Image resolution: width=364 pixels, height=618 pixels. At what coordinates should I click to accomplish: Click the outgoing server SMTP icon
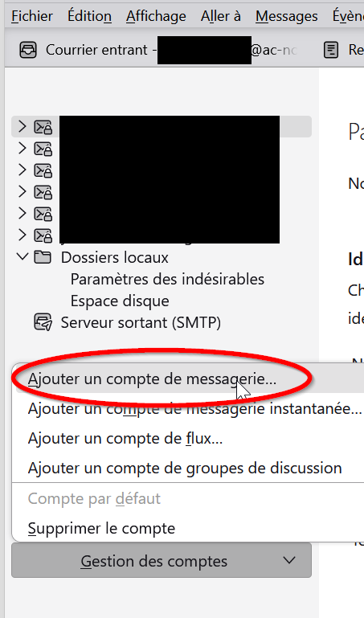point(43,322)
